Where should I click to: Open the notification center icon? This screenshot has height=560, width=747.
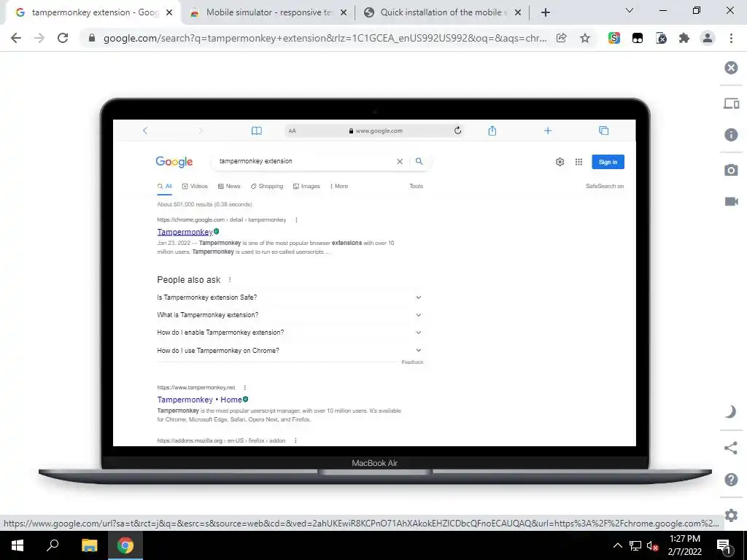point(724,545)
